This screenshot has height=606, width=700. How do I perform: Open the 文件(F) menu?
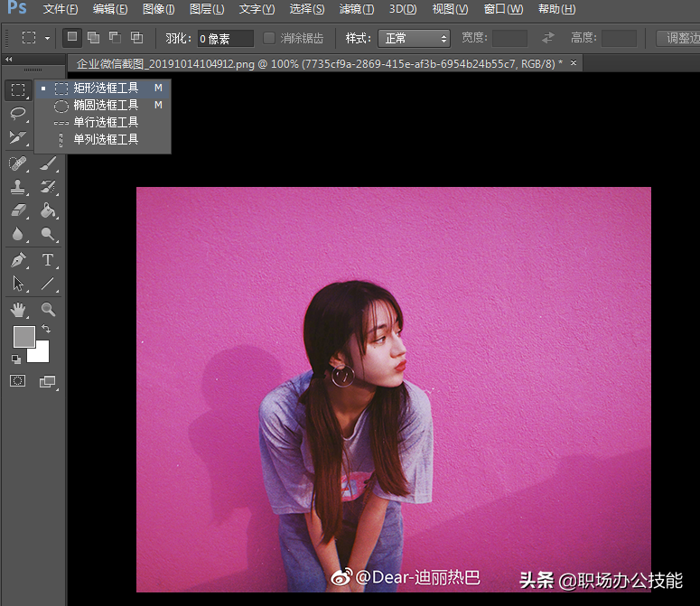pos(61,9)
